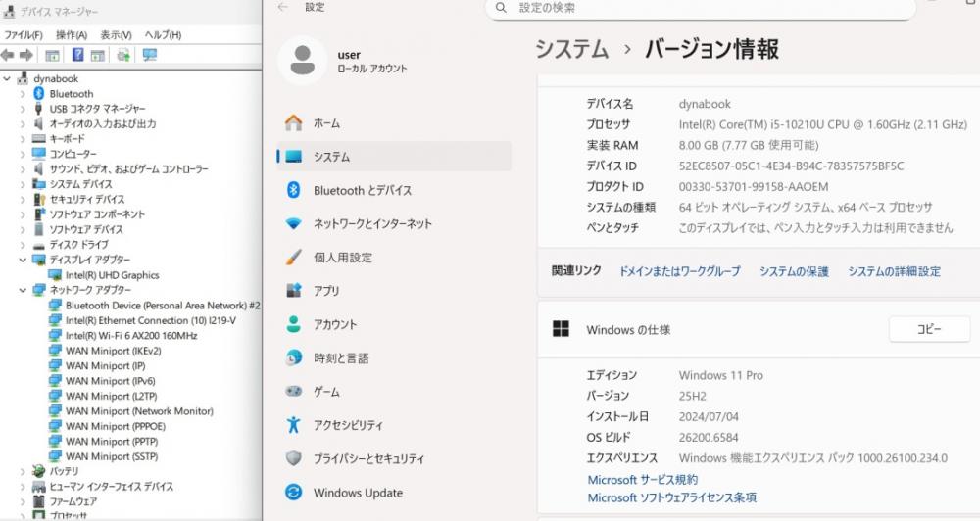The height and width of the screenshot is (521, 980).
Task: Click the Windows Update refresh icon
Action: (293, 493)
